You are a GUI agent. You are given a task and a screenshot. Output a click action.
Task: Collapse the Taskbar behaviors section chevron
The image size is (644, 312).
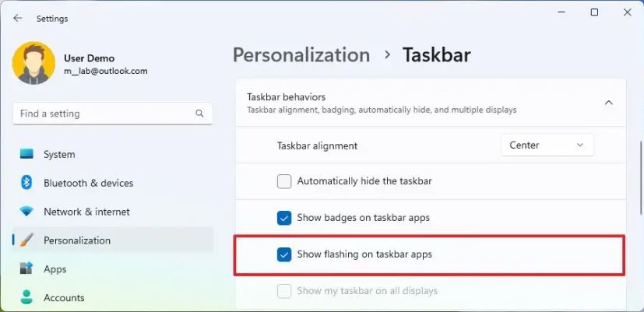(x=609, y=103)
